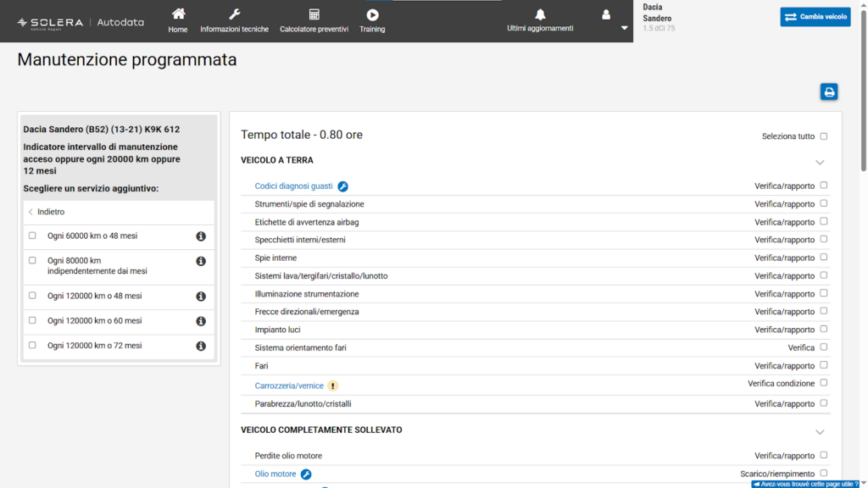This screenshot has width=868, height=488.
Task: Open the bell notifications icon
Action: point(540,14)
